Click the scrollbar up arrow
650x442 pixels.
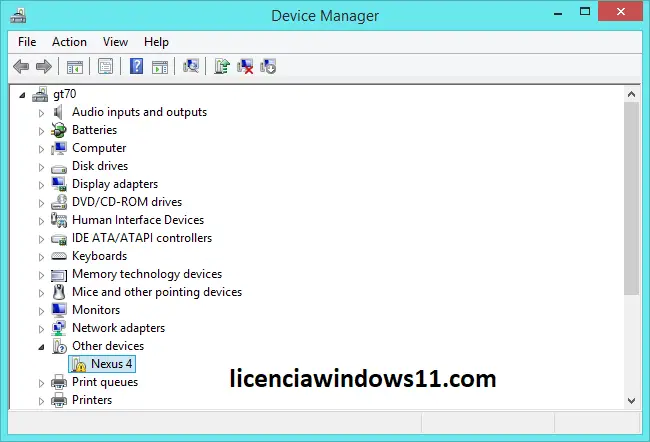pyautogui.click(x=631, y=94)
